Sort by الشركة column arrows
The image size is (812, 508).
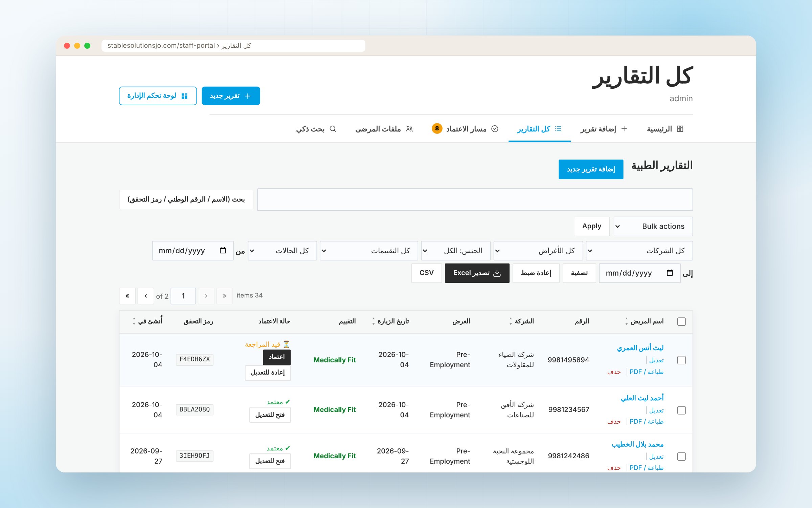(511, 321)
